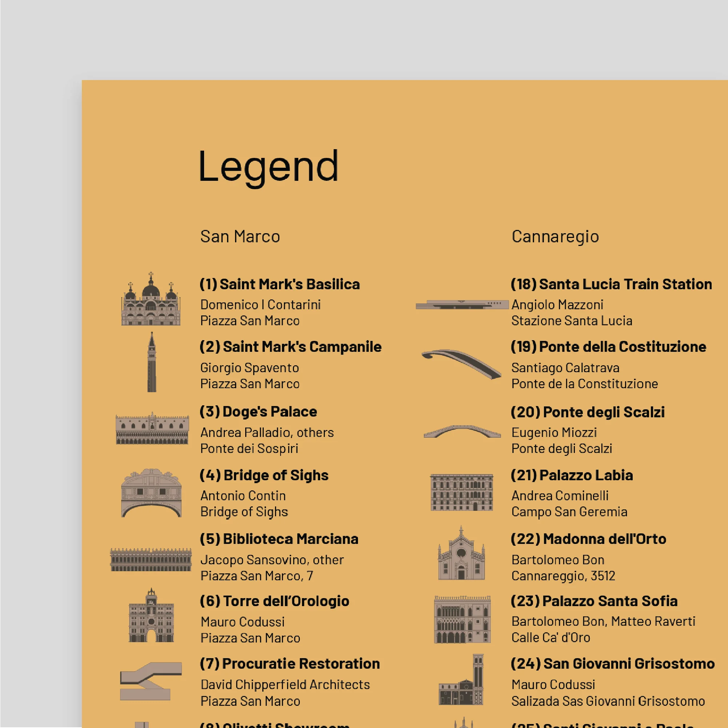Select the Ponte della Costituzione bridge icon
This screenshot has width=728, height=728.
click(x=461, y=363)
